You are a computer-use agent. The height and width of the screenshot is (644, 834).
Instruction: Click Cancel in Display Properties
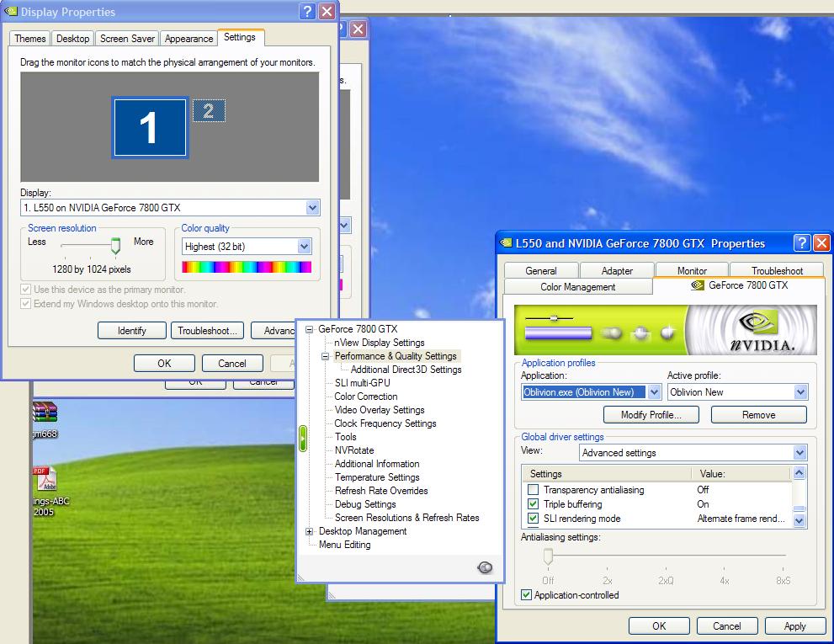coord(232,364)
